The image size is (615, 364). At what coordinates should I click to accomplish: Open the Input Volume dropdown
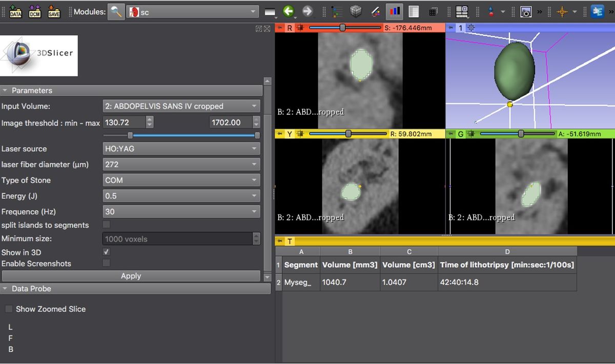click(x=180, y=106)
